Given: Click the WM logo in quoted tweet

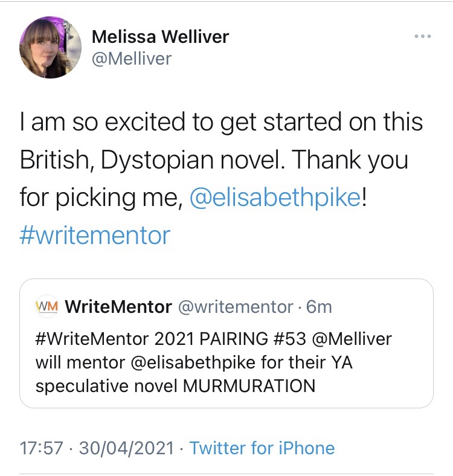Looking at the screenshot, I should tap(47, 306).
